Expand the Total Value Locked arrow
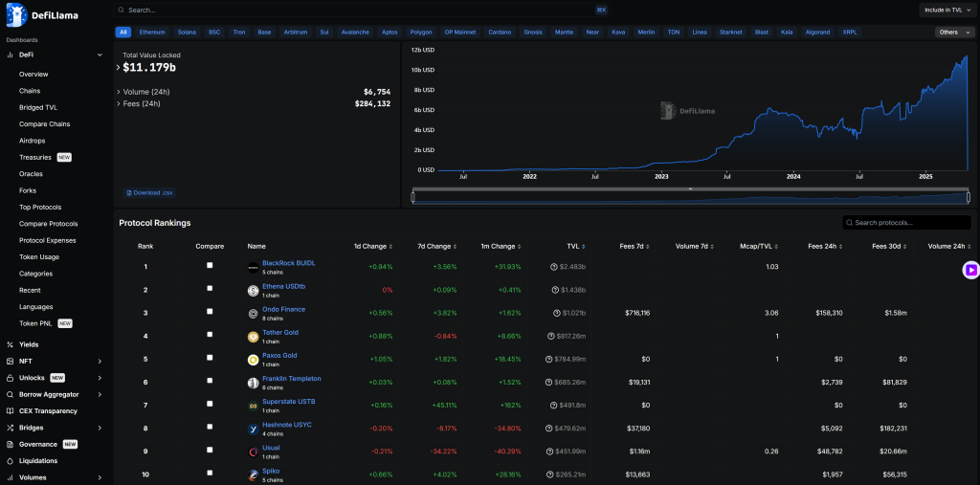 click(x=118, y=68)
